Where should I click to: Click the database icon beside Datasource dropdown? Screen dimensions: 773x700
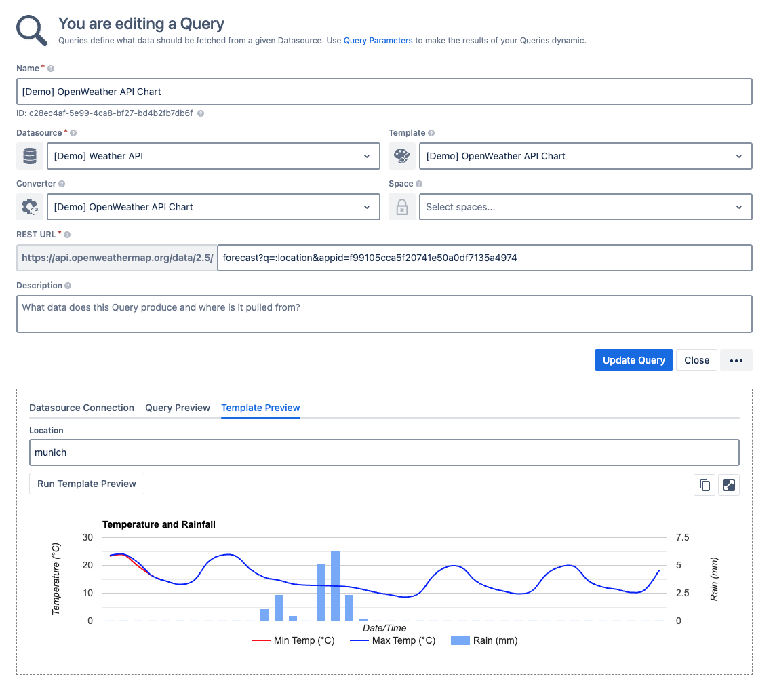pyautogui.click(x=30, y=156)
